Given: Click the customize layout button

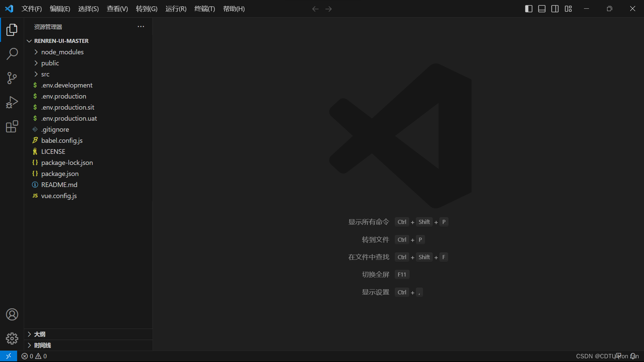Looking at the screenshot, I should pos(568,9).
